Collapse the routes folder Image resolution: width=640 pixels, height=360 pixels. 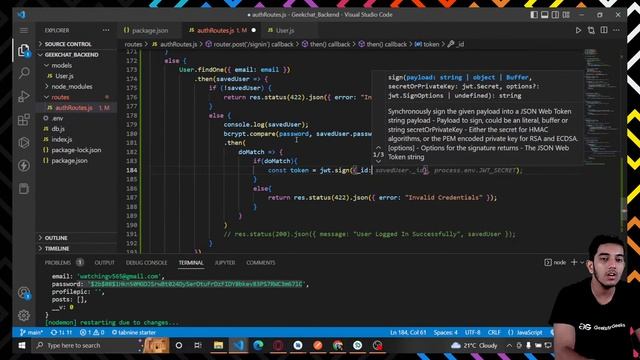pos(60,97)
